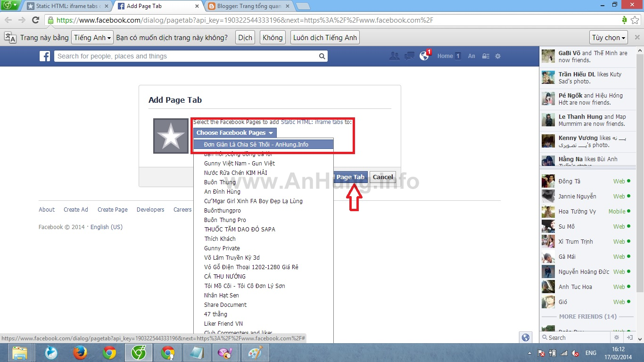Select Võ Lâm Truyền Kỳ 3d page
The image size is (644, 362).
(x=264, y=257)
